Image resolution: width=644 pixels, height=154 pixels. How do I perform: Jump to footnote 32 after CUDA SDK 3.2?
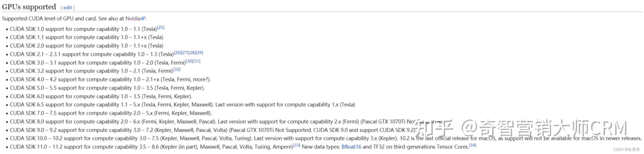177,69
